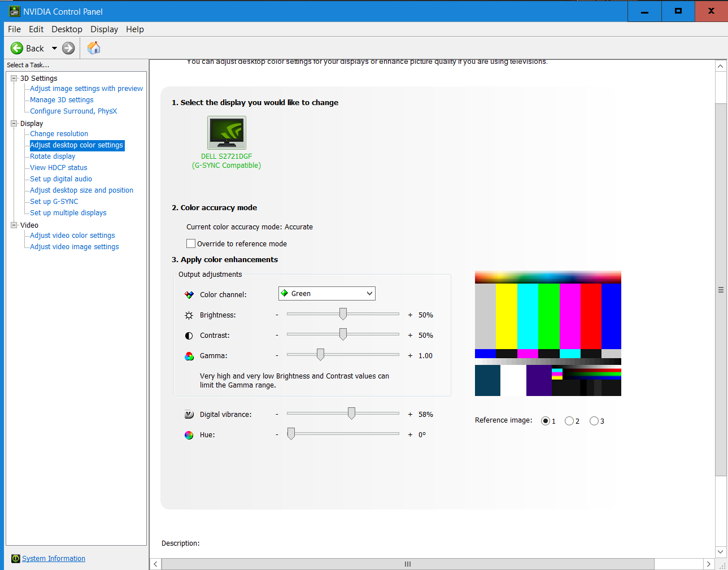Image resolution: width=728 pixels, height=570 pixels.
Task: Select Adjust desktop color settings task
Action: point(77,145)
